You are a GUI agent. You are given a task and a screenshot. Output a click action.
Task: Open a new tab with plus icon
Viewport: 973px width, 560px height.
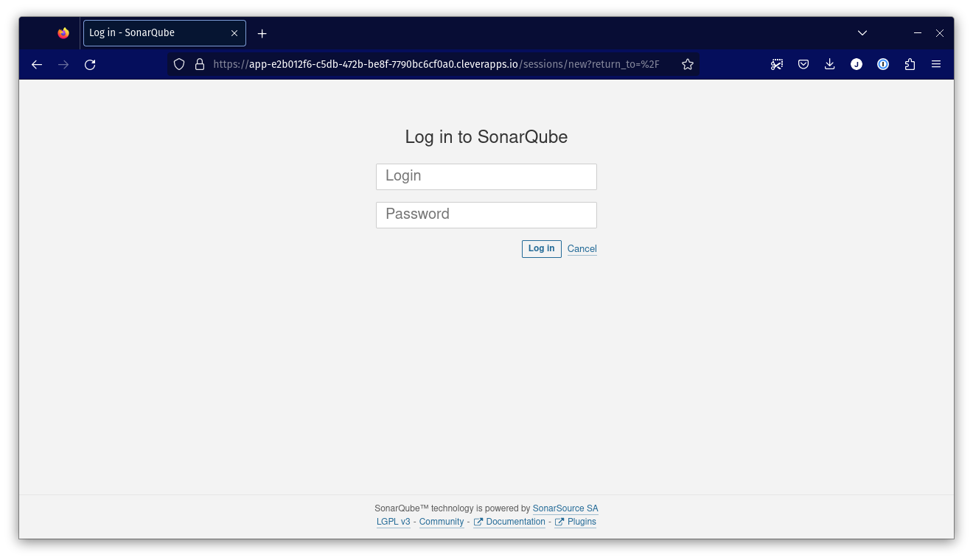tap(262, 33)
